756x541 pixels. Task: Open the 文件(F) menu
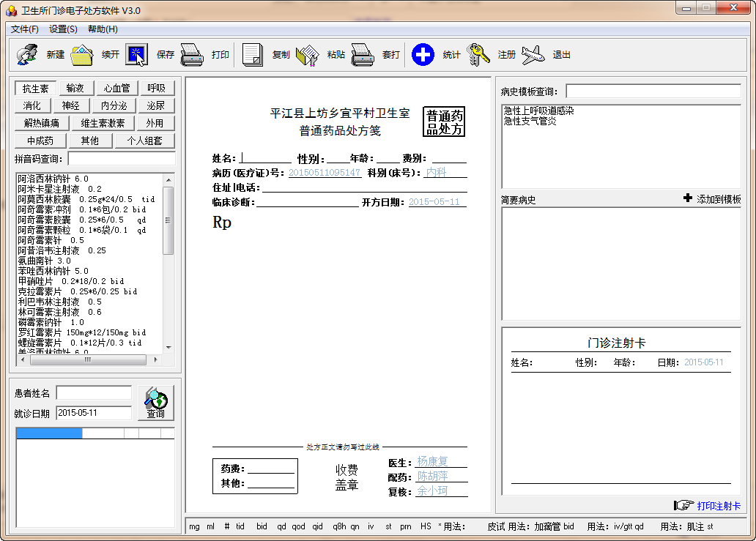click(25, 29)
